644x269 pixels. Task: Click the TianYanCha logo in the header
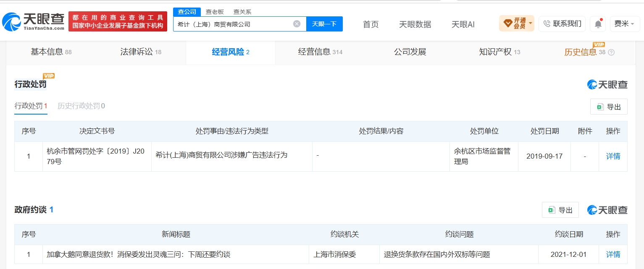pos(33,21)
